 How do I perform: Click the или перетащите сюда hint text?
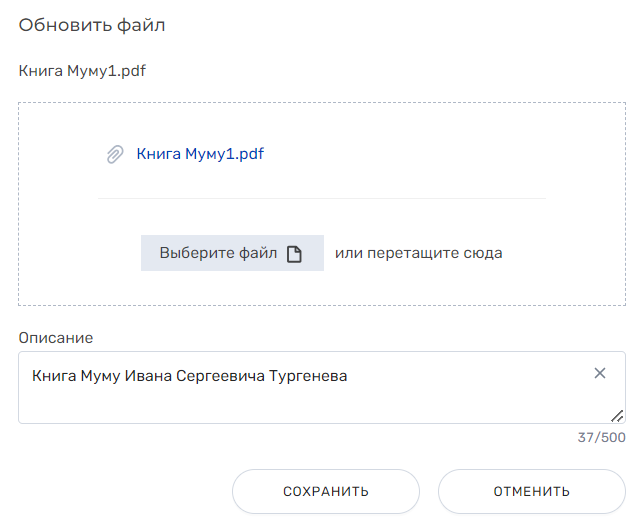click(x=419, y=253)
